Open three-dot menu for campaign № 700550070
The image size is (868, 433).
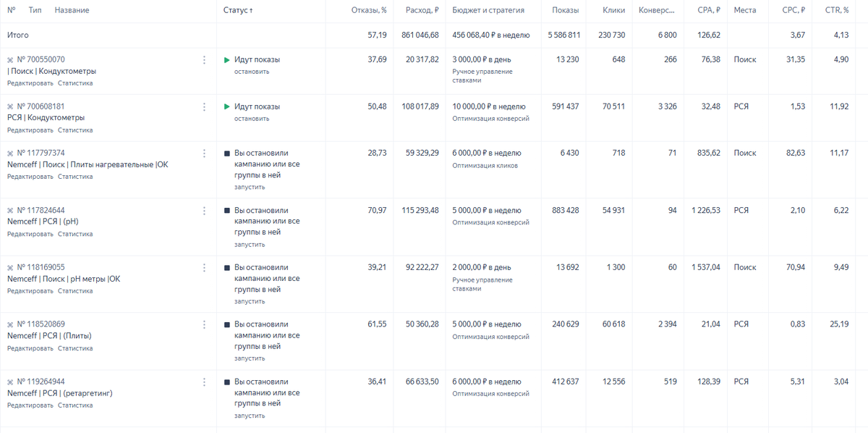204,60
